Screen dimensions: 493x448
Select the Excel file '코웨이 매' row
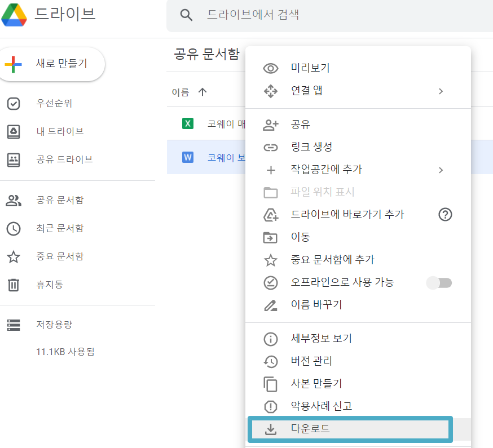click(206, 123)
